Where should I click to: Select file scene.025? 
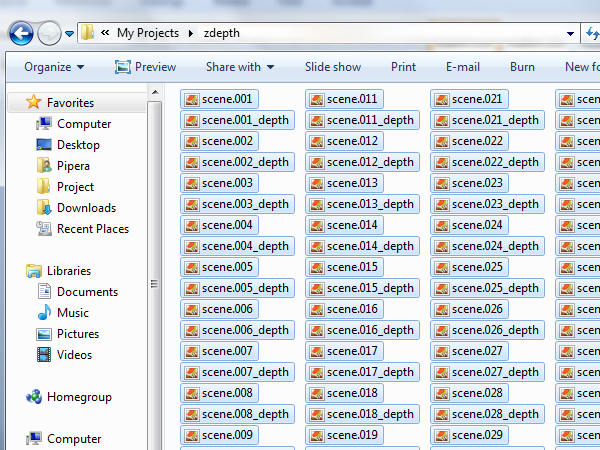(470, 267)
